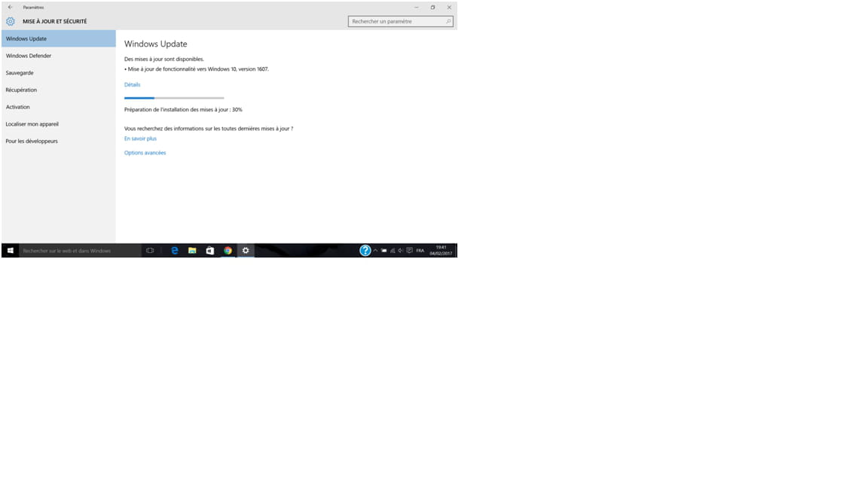Open Pour les développeurs section
This screenshot has height=488, width=868.
59,141
